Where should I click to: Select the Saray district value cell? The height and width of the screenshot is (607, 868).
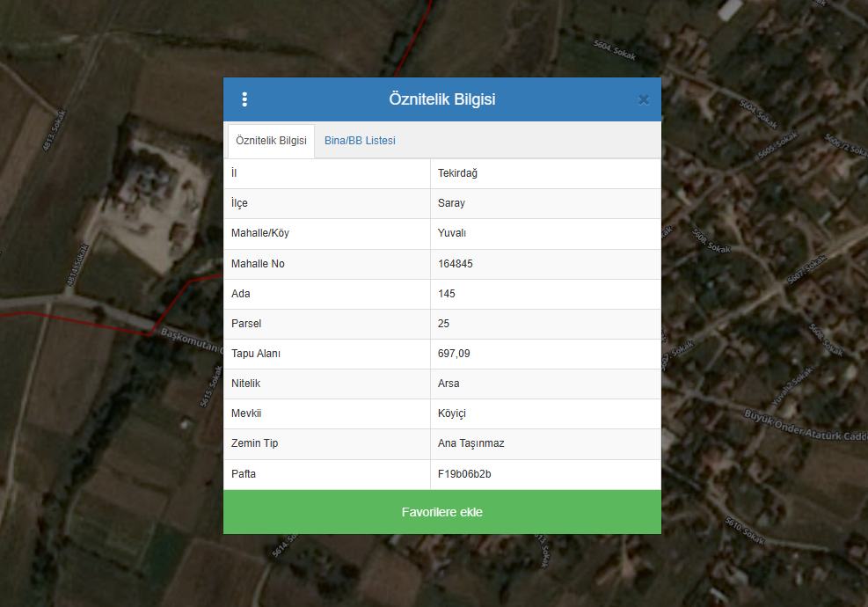[x=452, y=203]
